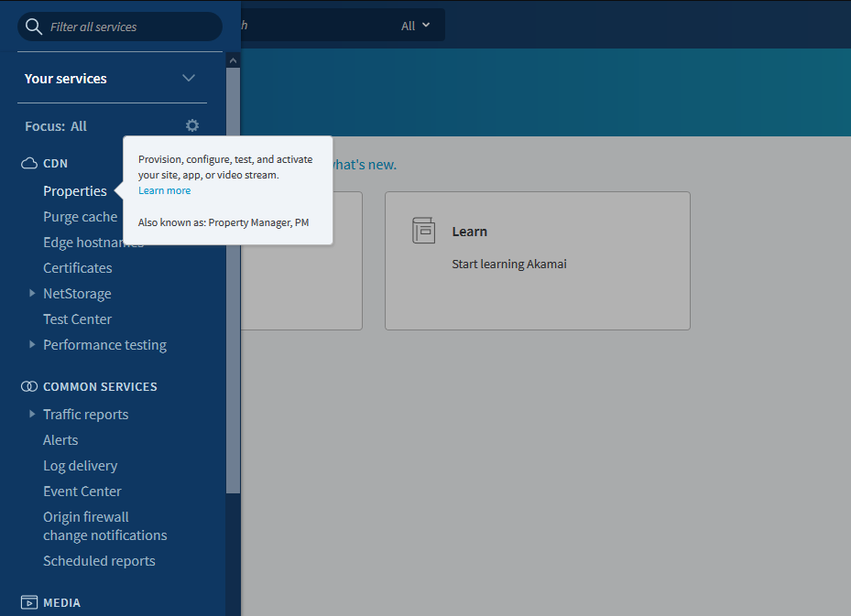
Task: Open Certificates from the sidebar
Action: click(x=78, y=268)
